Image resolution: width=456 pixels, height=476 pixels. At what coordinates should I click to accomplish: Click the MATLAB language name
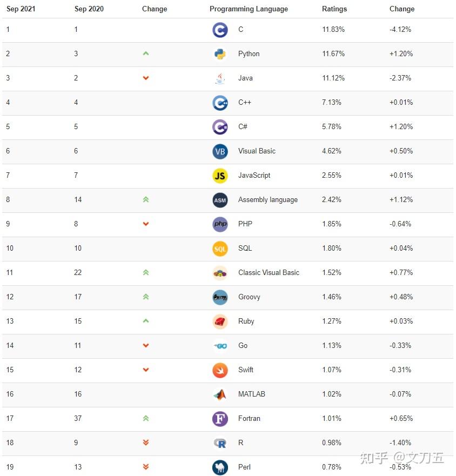pos(252,394)
